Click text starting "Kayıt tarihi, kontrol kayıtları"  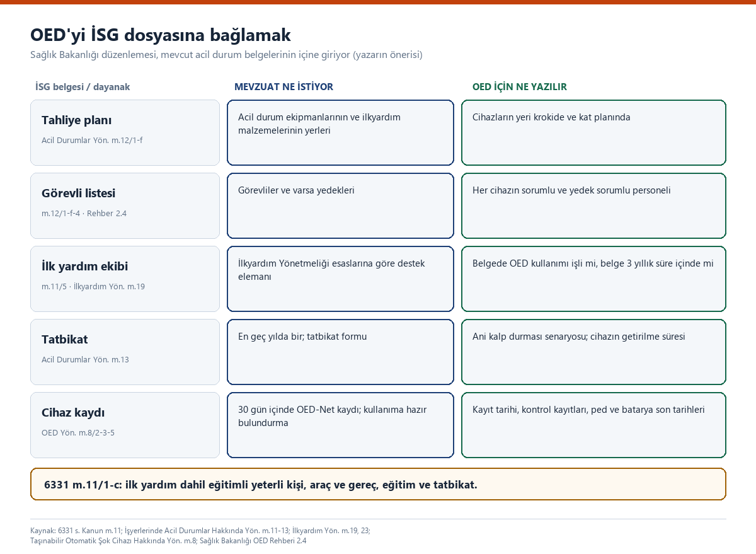pyautogui.click(x=588, y=410)
